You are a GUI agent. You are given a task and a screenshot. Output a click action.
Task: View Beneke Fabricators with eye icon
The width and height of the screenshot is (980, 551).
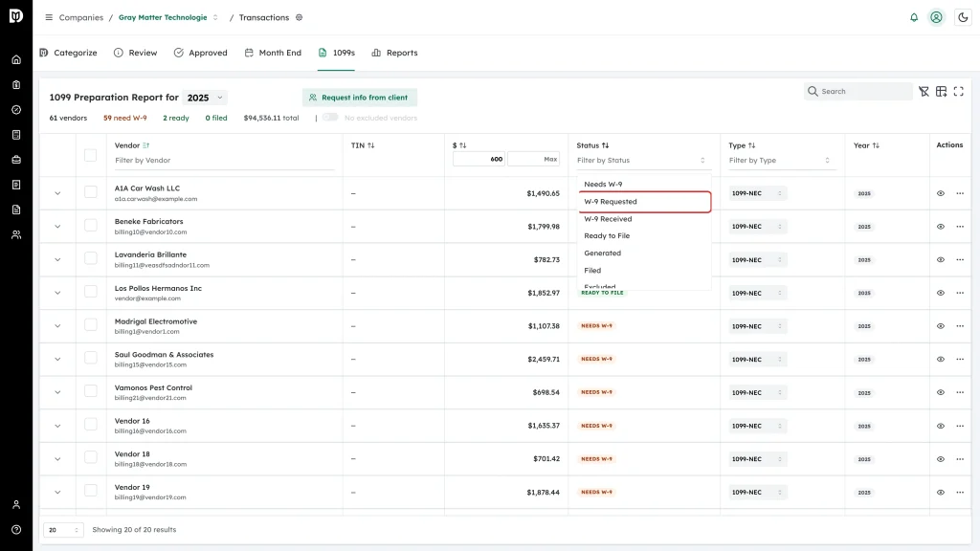tap(941, 227)
